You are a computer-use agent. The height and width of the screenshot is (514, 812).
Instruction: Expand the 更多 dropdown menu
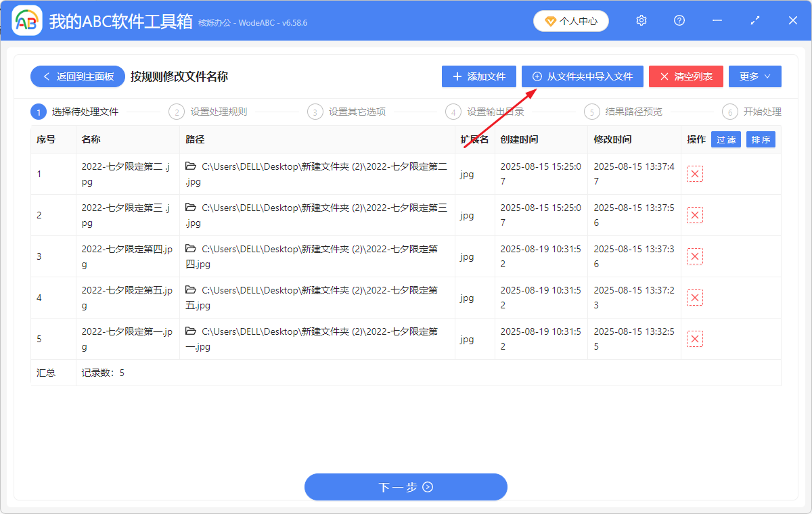tap(754, 76)
